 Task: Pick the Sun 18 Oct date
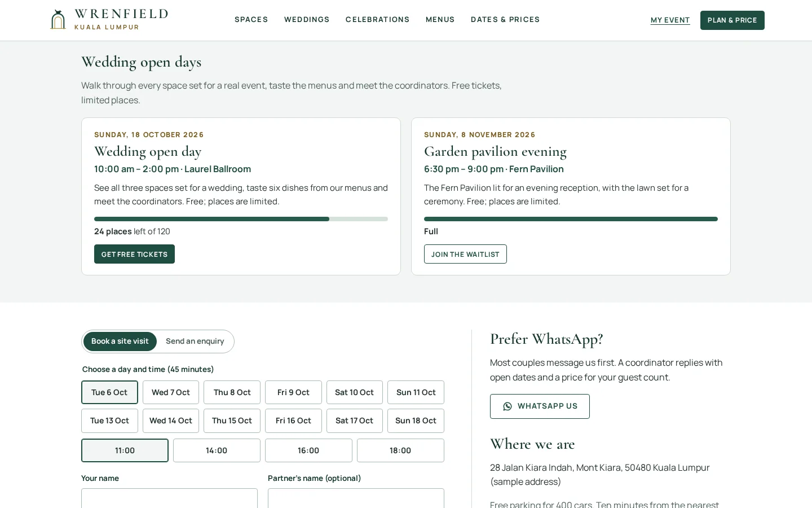(416, 421)
